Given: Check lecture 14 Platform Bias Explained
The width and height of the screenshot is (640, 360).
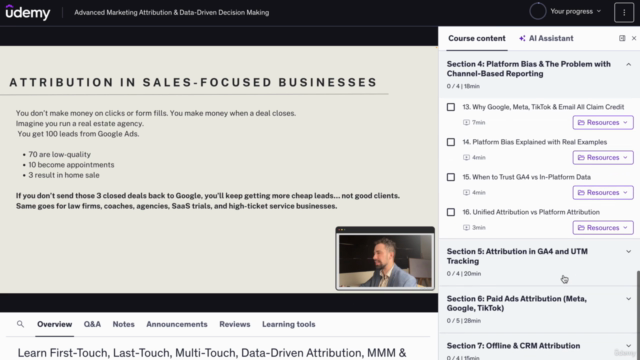Looking at the screenshot, I should click(451, 142).
